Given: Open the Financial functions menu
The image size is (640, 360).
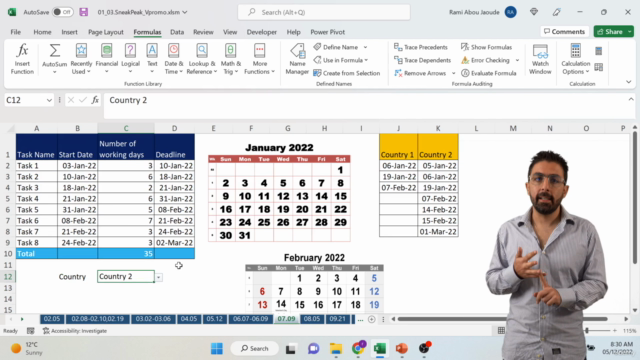Looking at the screenshot, I should [x=107, y=59].
